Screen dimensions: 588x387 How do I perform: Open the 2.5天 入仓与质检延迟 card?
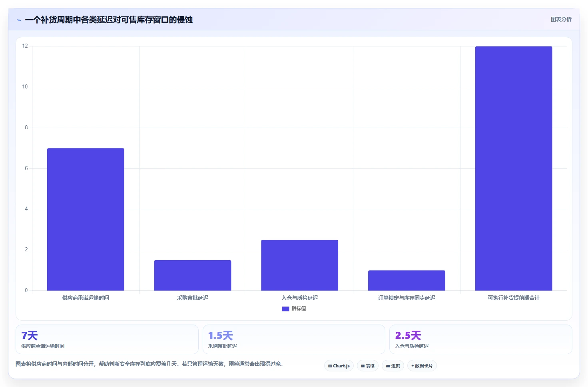pos(481,339)
